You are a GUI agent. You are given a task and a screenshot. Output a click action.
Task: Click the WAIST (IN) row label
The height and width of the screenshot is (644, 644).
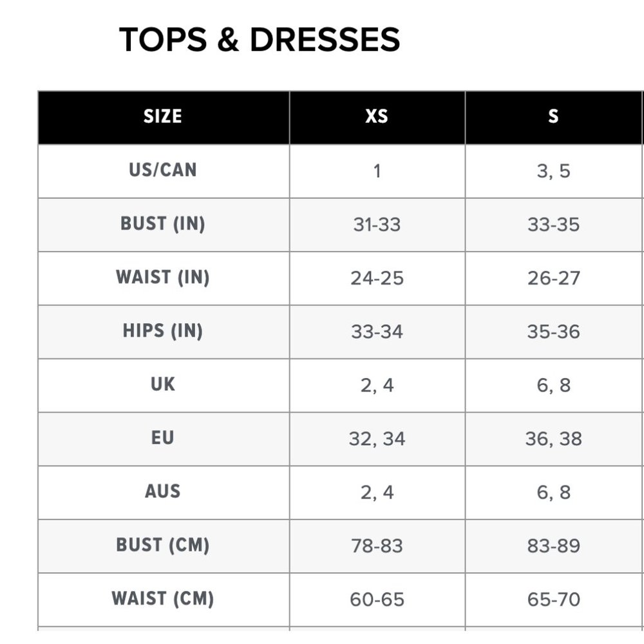click(163, 277)
